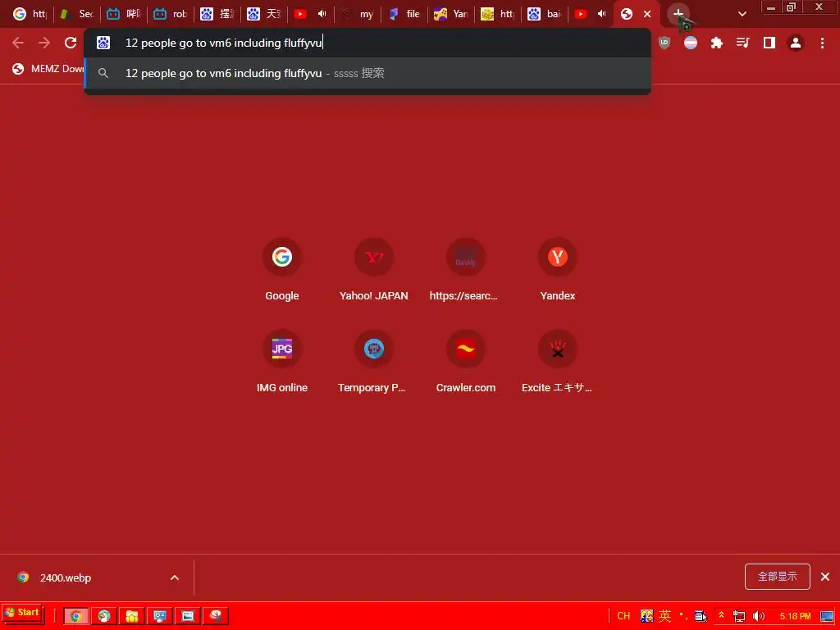Mute the first YouTube tab audio

click(x=322, y=14)
